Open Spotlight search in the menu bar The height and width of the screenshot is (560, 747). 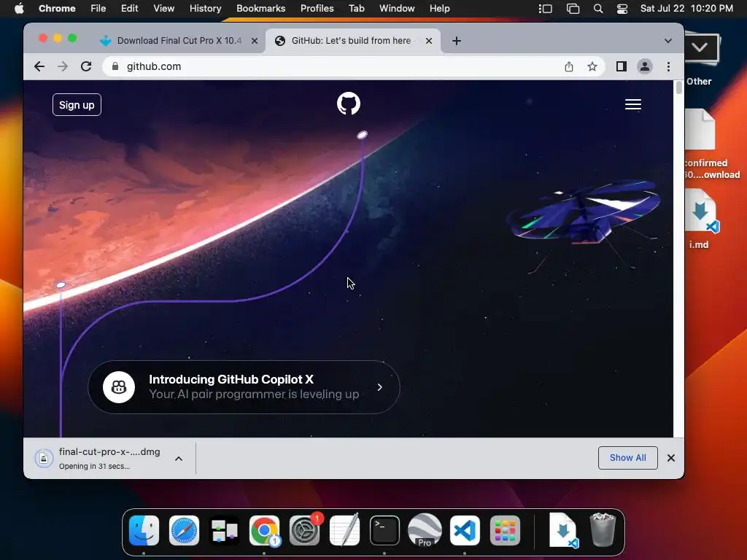598,9
